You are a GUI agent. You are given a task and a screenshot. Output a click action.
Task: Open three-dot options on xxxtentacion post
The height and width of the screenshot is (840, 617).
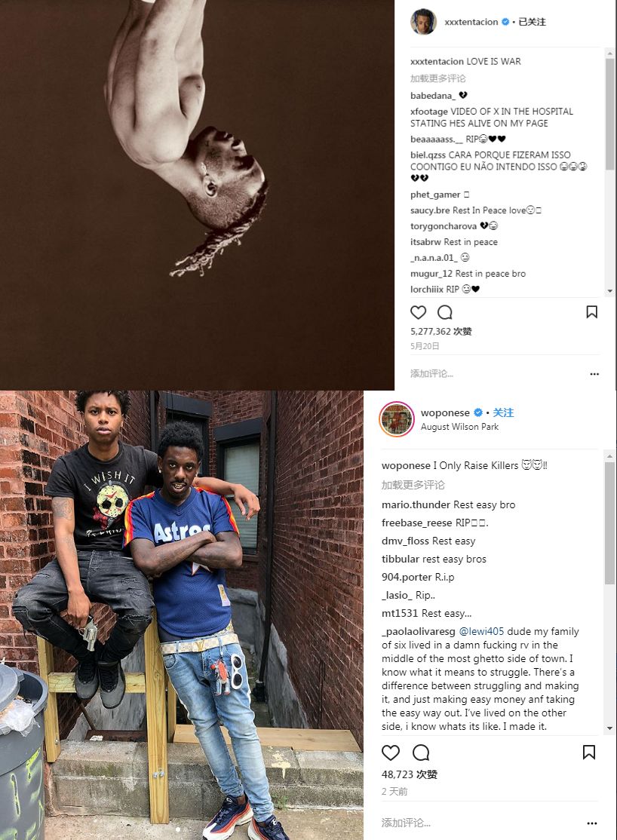pos(594,374)
